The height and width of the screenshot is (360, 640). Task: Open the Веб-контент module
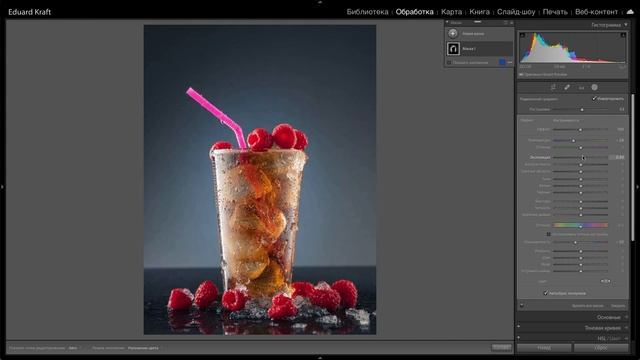point(596,12)
